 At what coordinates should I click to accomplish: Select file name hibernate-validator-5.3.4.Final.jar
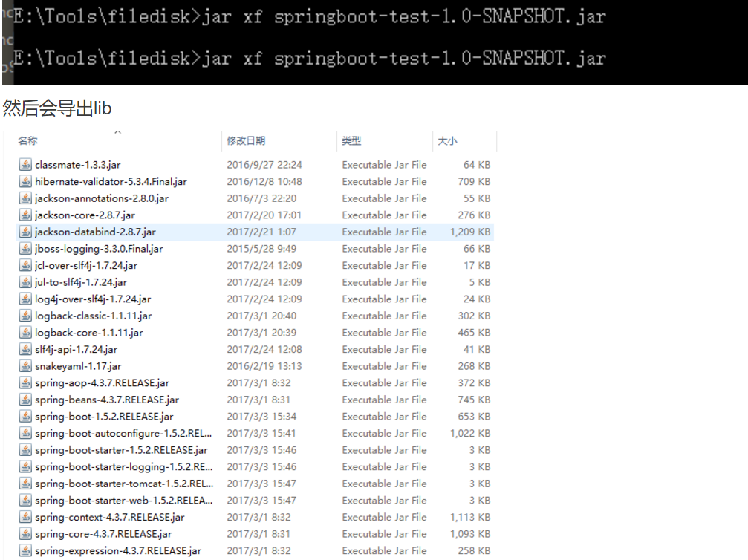pyautogui.click(x=111, y=182)
